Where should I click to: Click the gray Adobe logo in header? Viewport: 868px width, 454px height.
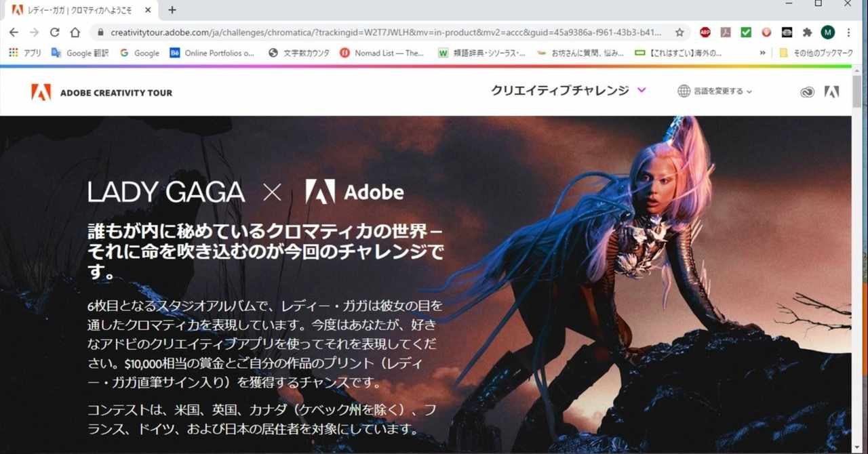pyautogui.click(x=831, y=92)
